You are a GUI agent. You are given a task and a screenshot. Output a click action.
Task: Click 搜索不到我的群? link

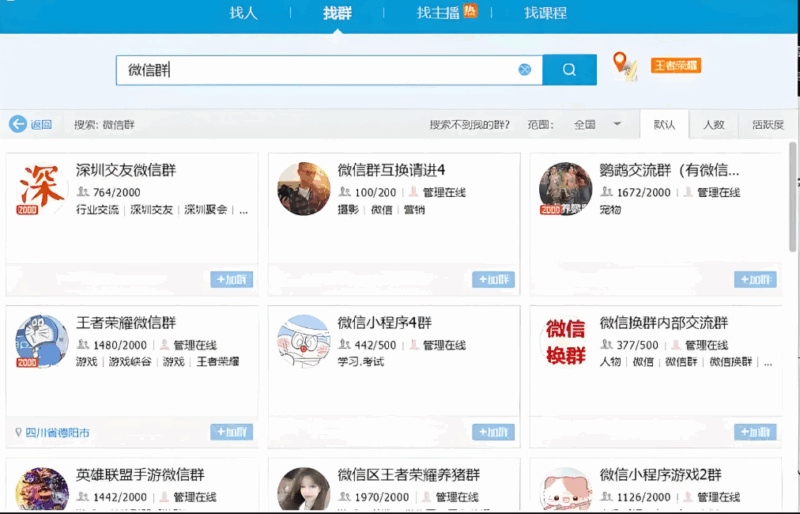469,125
